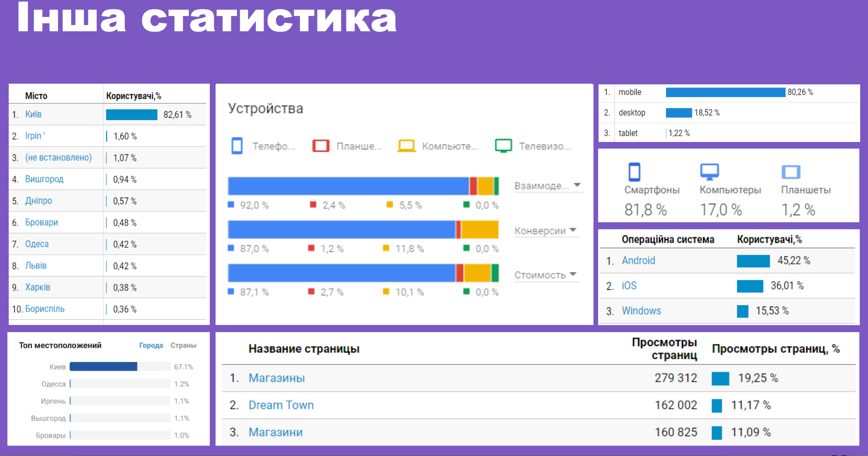Click the tablet icon above Планшеты
Image resolution: width=868 pixels, height=456 pixels.
pos(791,172)
